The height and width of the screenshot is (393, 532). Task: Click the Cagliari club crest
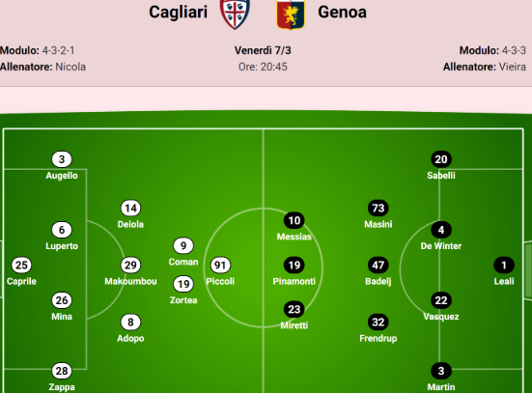coord(235,14)
